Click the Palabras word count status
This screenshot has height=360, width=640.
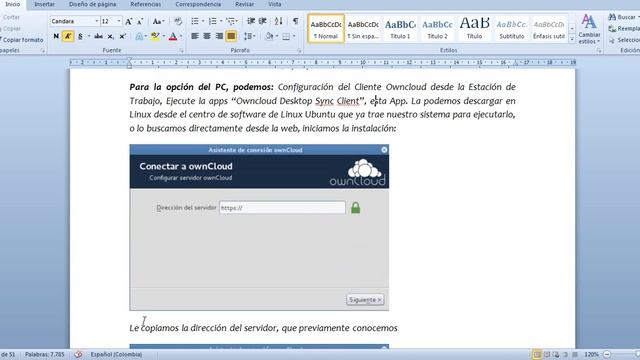(x=44, y=354)
